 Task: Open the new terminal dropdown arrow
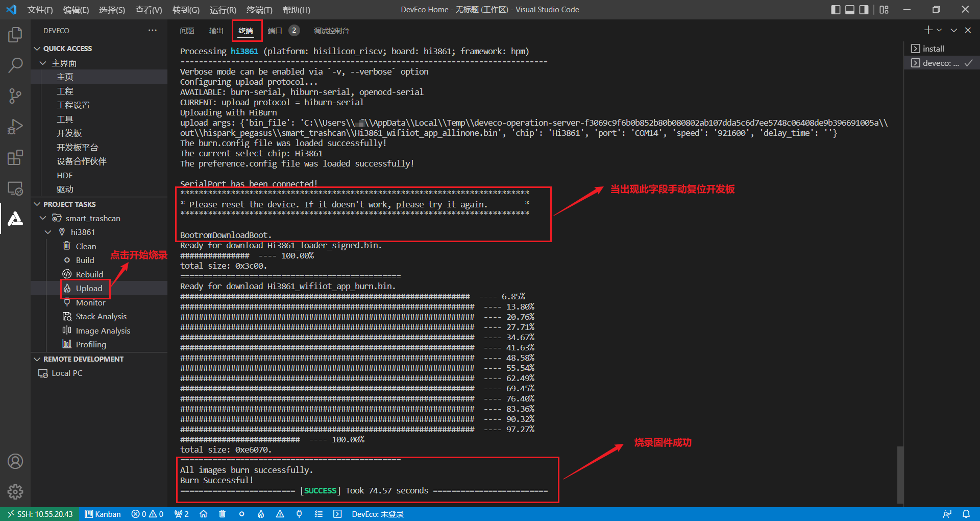click(x=939, y=30)
